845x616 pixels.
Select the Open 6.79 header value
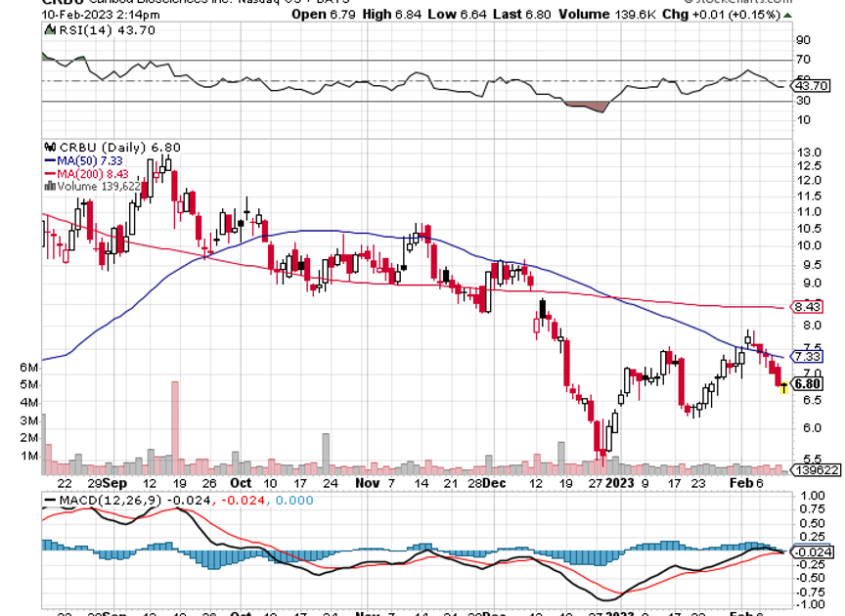pyautogui.click(x=324, y=15)
